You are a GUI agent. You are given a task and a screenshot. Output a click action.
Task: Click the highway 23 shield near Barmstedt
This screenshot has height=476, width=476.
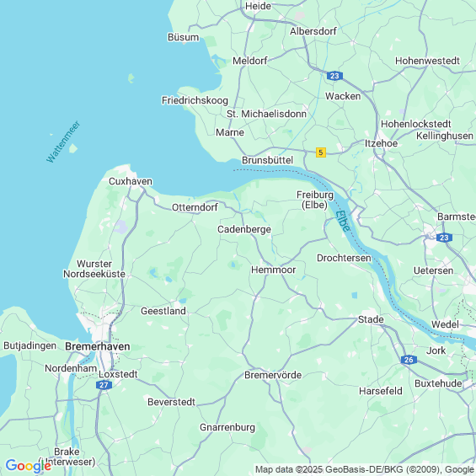(444, 238)
